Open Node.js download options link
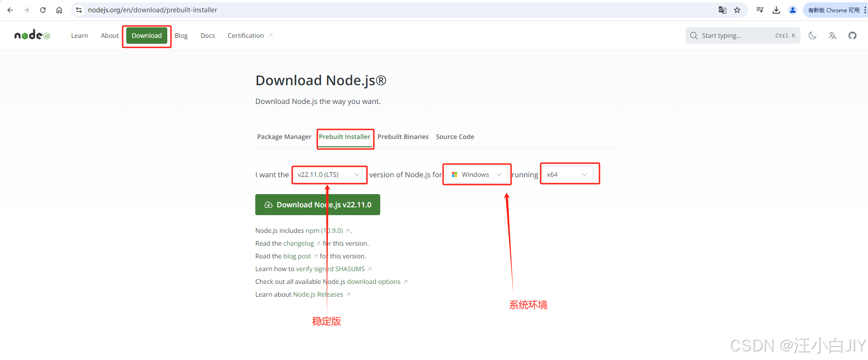Image resolution: width=868 pixels, height=360 pixels. pos(377,282)
